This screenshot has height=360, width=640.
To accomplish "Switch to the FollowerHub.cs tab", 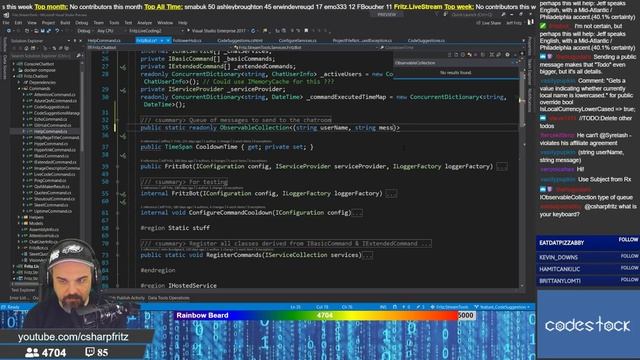I will pos(187,40).
